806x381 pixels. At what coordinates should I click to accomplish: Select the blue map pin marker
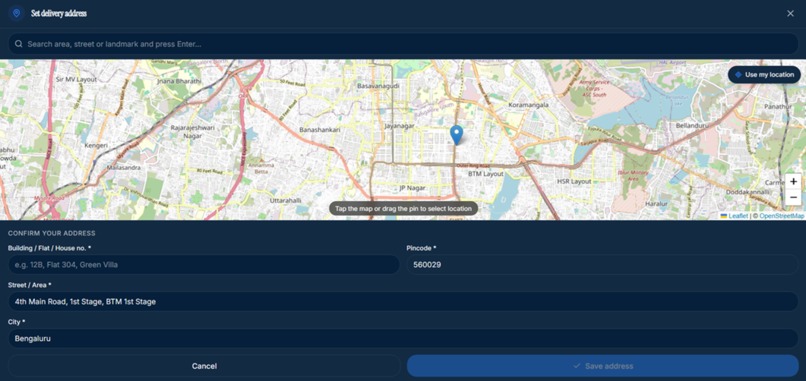pyautogui.click(x=456, y=135)
